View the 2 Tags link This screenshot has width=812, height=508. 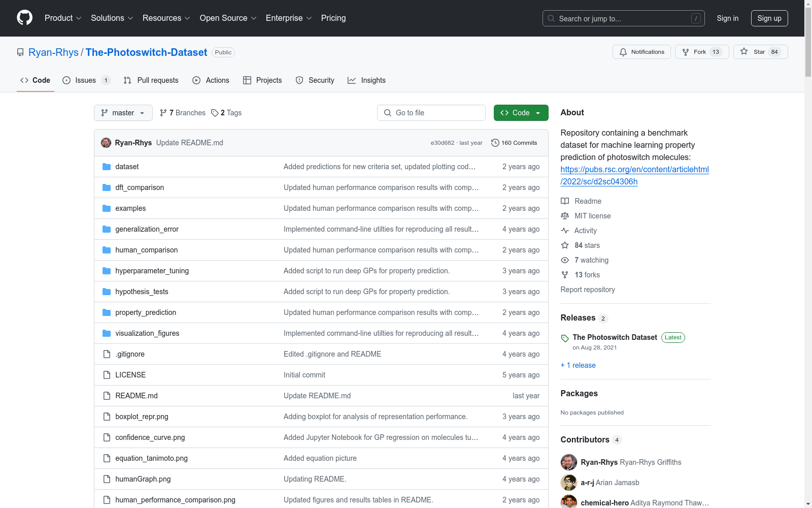(226, 113)
